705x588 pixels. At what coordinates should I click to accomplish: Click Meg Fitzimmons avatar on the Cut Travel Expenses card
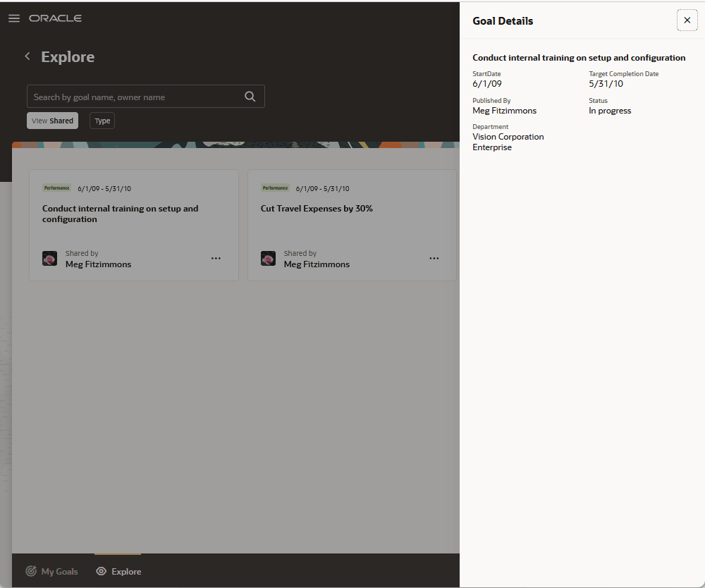pyautogui.click(x=268, y=259)
